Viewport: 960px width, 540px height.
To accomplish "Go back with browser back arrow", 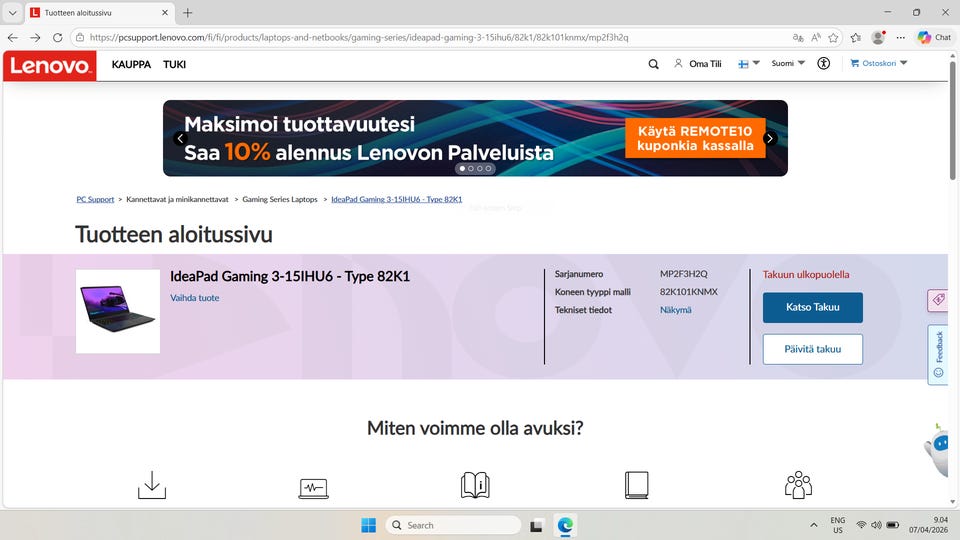I will coord(13,37).
